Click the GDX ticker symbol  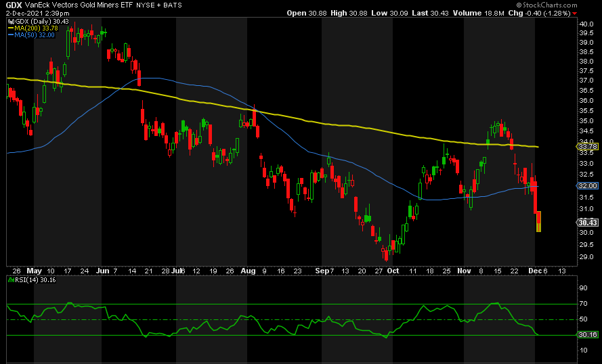pyautogui.click(x=14, y=5)
